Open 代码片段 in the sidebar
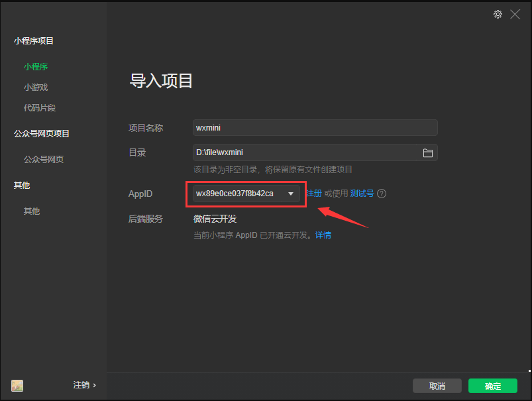 pyautogui.click(x=40, y=107)
